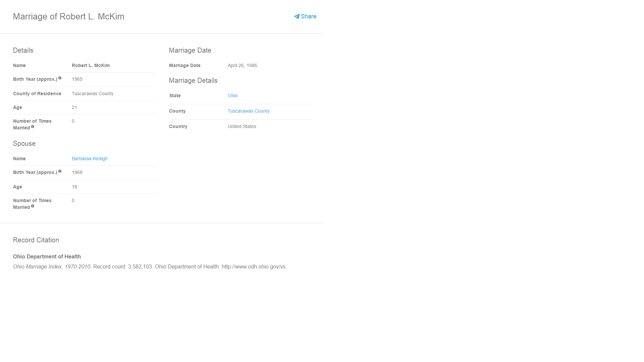Click the spouse birth year value 1968

(x=77, y=172)
